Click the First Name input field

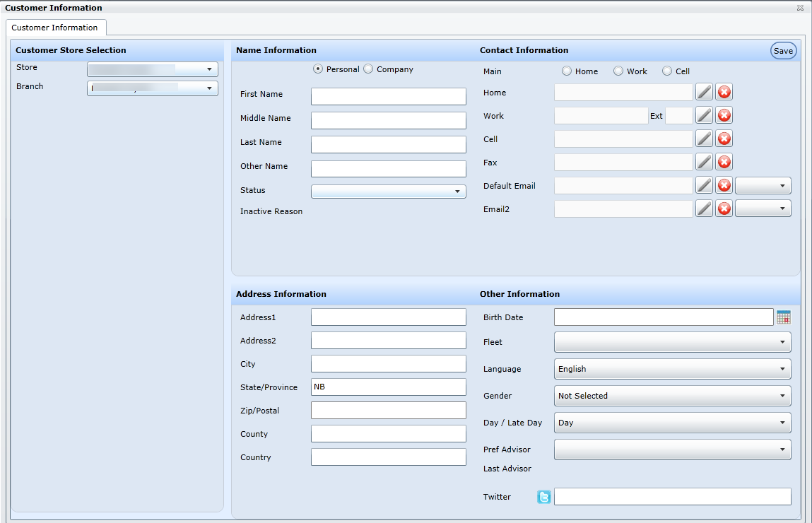(x=388, y=96)
